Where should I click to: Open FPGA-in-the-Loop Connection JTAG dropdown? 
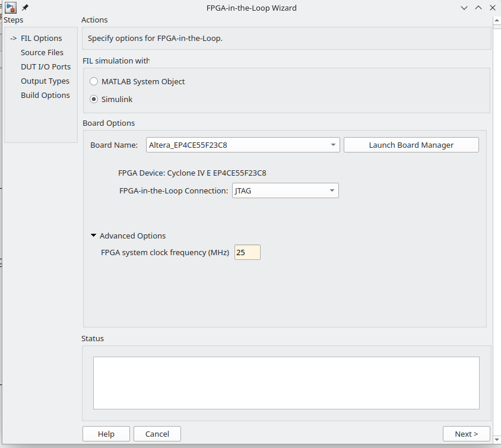pyautogui.click(x=286, y=190)
